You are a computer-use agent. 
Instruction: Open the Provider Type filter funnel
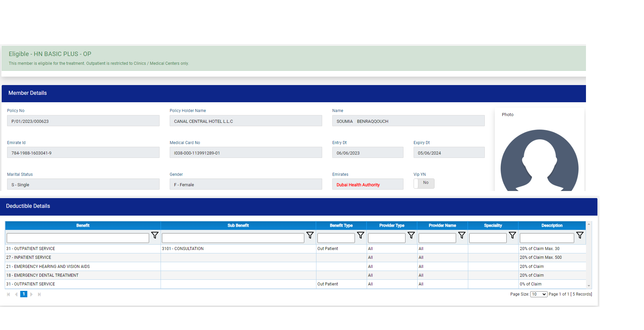click(x=411, y=236)
